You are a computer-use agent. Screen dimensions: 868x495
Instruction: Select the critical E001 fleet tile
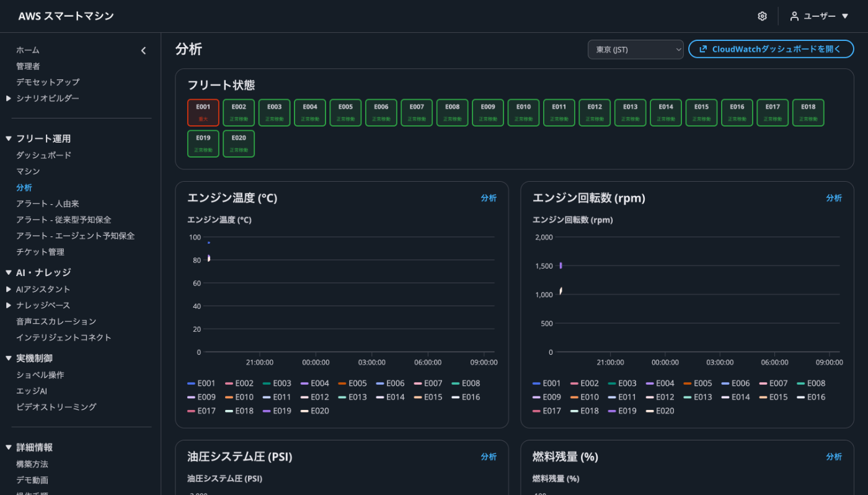click(x=203, y=113)
